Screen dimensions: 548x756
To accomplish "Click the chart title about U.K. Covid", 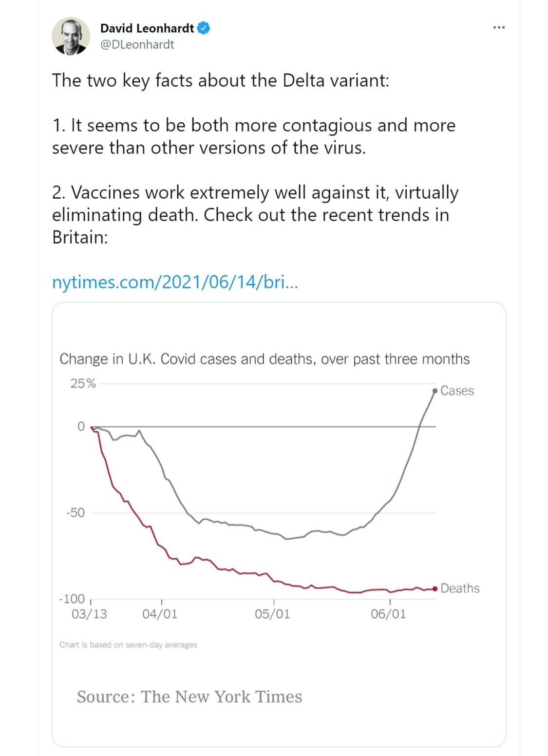I will (265, 359).
